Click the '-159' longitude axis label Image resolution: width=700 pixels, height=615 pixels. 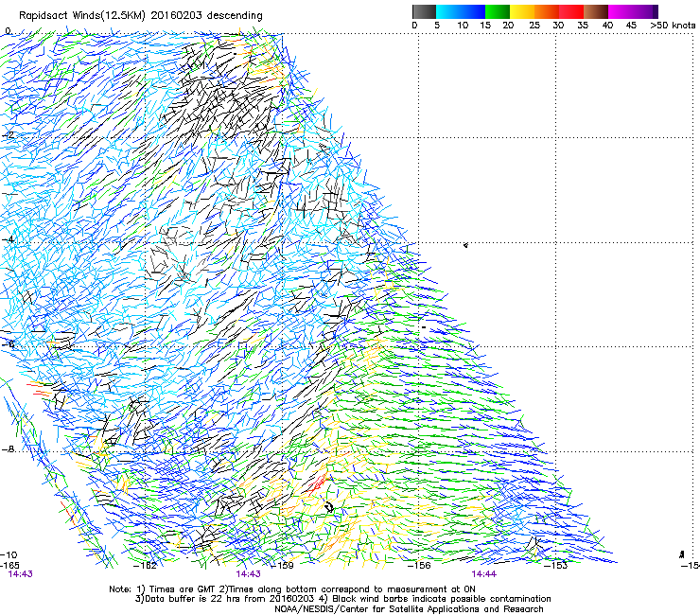283,566
